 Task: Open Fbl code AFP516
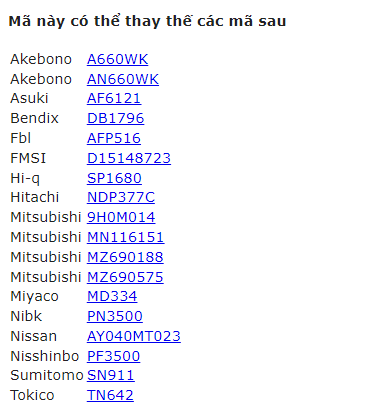pos(114,138)
